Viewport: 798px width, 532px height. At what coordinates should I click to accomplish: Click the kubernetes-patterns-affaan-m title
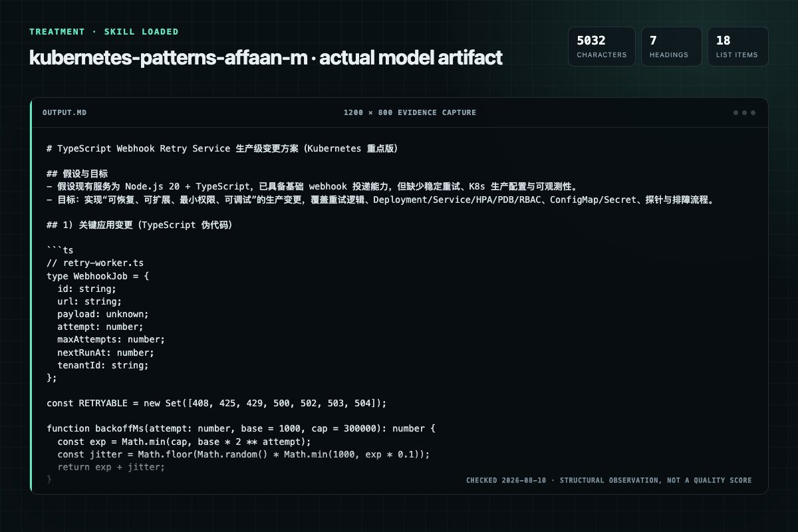(x=265, y=58)
